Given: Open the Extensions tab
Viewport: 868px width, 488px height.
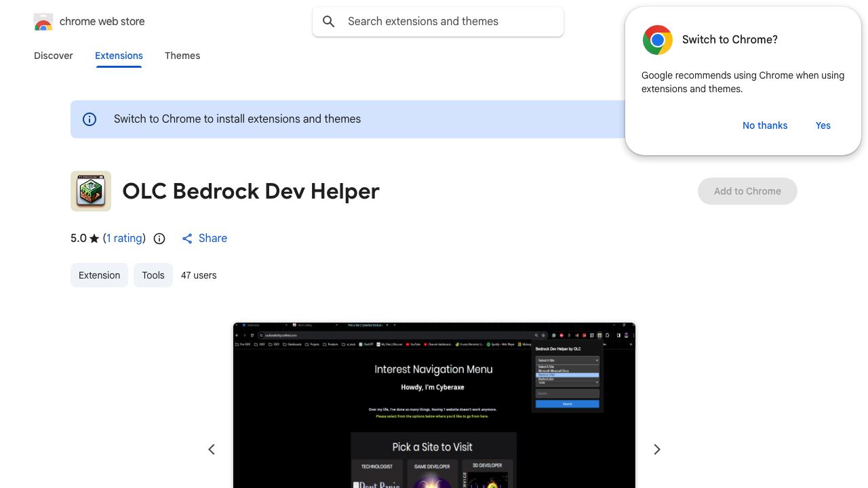Looking at the screenshot, I should pos(119,56).
